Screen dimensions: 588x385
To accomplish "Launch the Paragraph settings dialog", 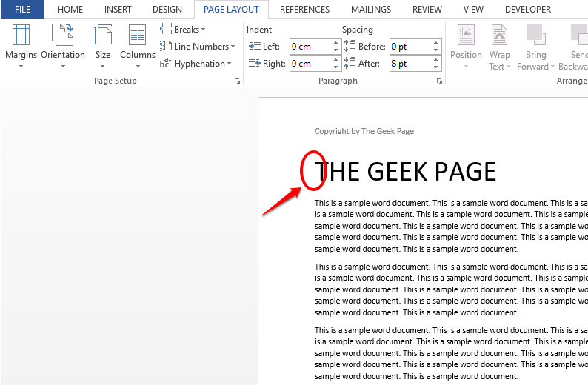I will [439, 81].
